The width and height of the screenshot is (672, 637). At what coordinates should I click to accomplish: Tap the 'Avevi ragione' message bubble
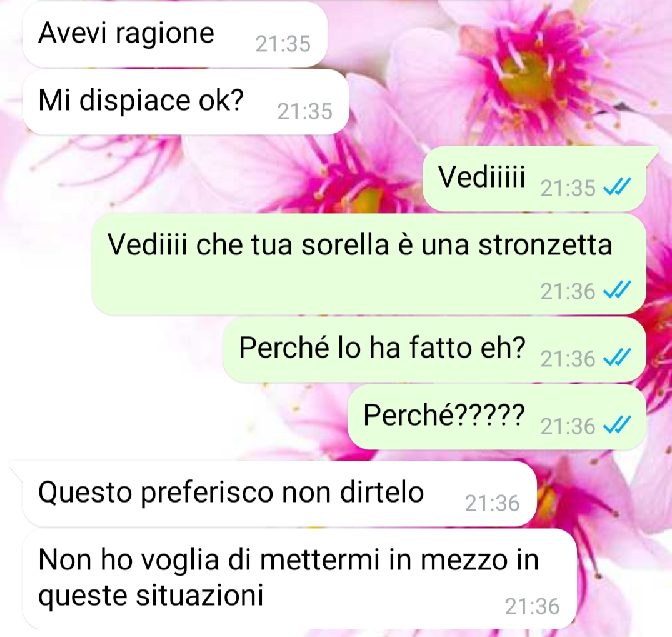pyautogui.click(x=175, y=34)
